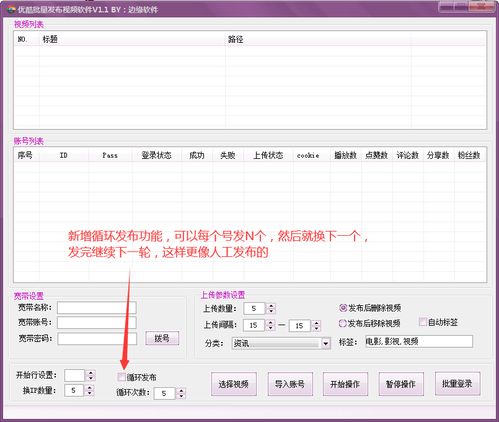Click the 登录状态 column header

pos(157,155)
